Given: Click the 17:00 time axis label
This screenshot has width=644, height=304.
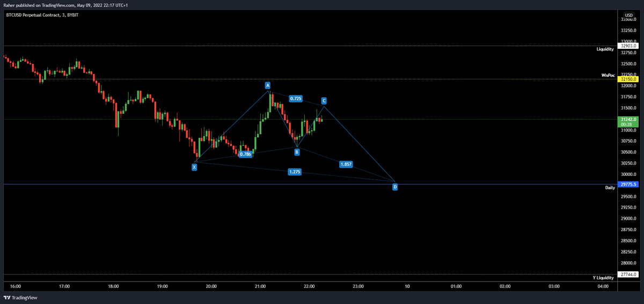Looking at the screenshot, I should click(x=64, y=286).
